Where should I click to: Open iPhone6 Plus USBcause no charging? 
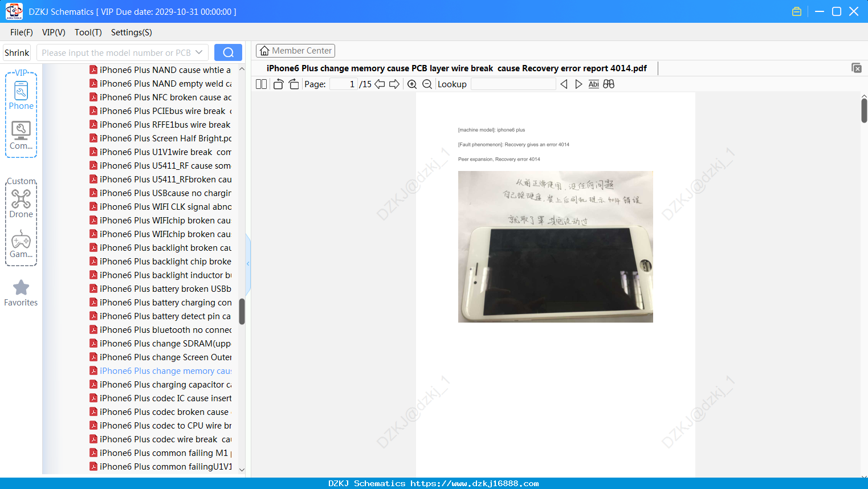[x=160, y=193]
